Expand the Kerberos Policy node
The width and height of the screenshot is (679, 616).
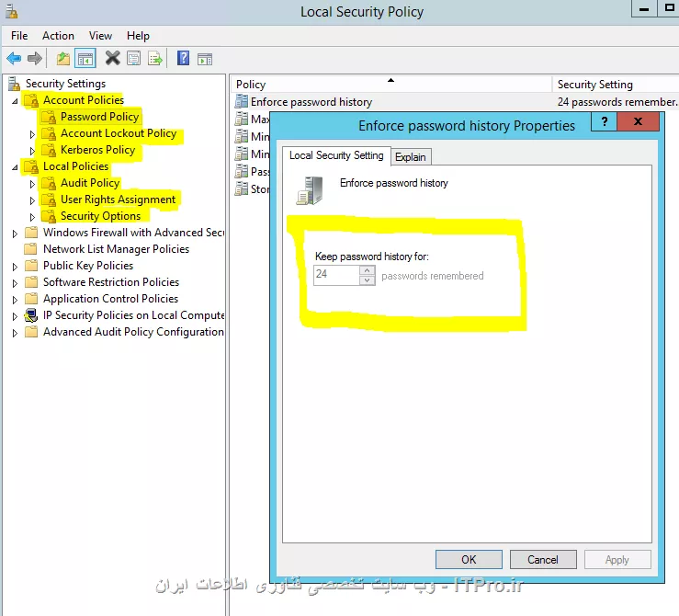point(32,151)
